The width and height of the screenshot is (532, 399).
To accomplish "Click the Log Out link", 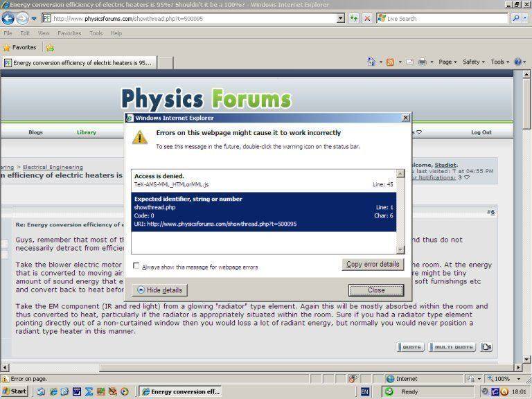I will pyautogui.click(x=481, y=132).
